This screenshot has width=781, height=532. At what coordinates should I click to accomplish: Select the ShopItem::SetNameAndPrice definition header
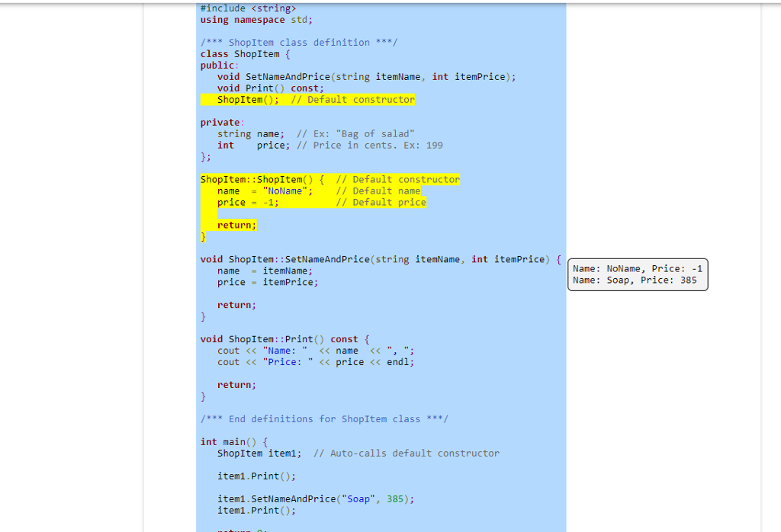378,258
